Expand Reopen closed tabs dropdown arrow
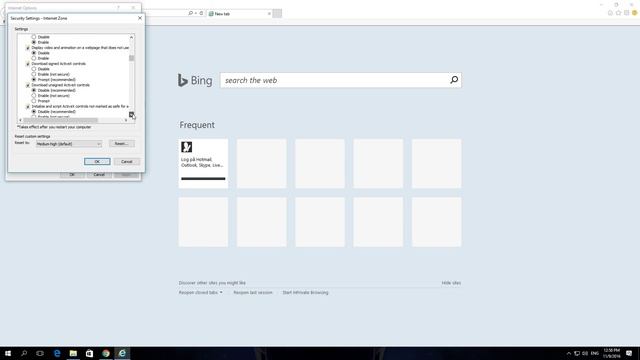 point(221,292)
